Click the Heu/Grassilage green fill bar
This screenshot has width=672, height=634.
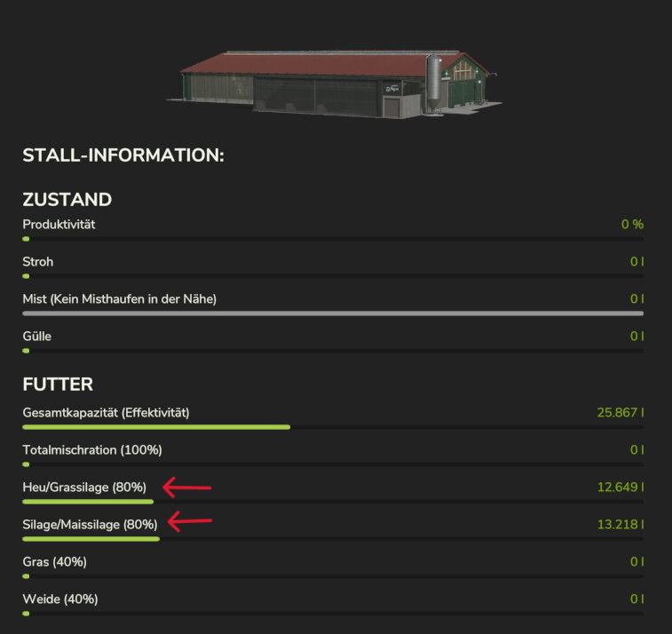(x=88, y=502)
